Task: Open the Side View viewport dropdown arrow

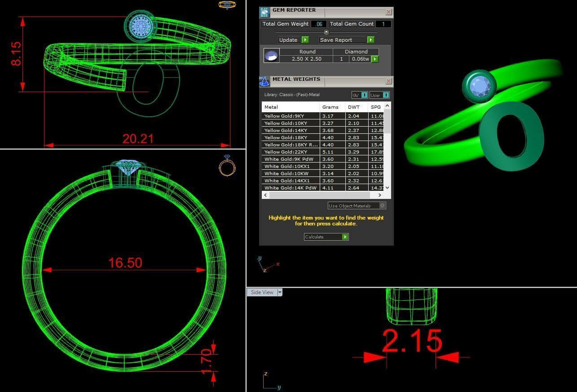Action: (280, 292)
